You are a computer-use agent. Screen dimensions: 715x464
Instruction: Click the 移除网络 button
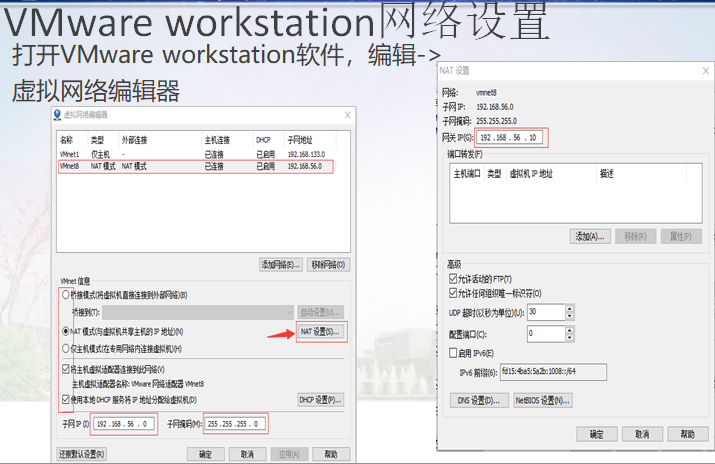tap(328, 264)
